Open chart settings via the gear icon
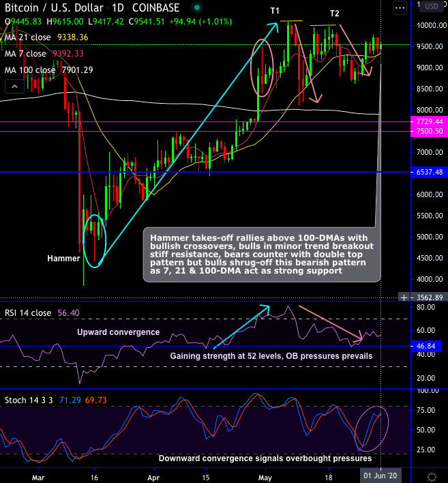 point(432,477)
